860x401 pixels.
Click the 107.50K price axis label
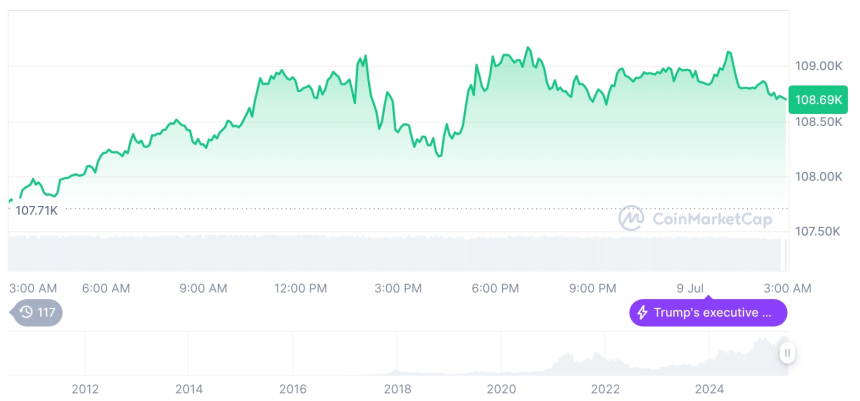point(819,231)
